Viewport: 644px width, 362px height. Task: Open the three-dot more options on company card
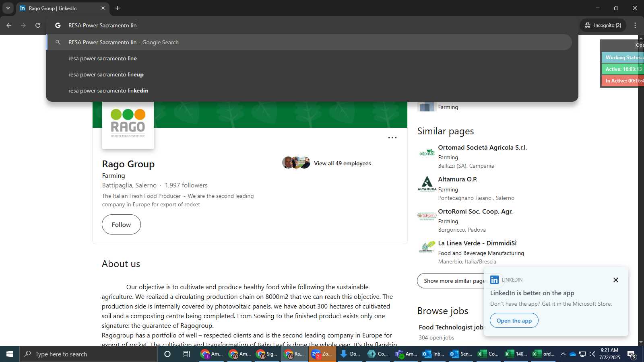click(392, 138)
